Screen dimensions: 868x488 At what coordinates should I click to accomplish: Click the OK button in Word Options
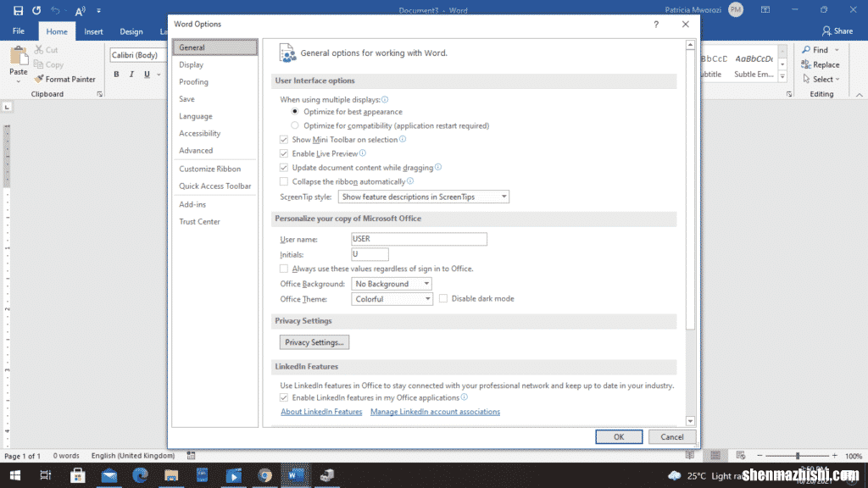point(619,436)
